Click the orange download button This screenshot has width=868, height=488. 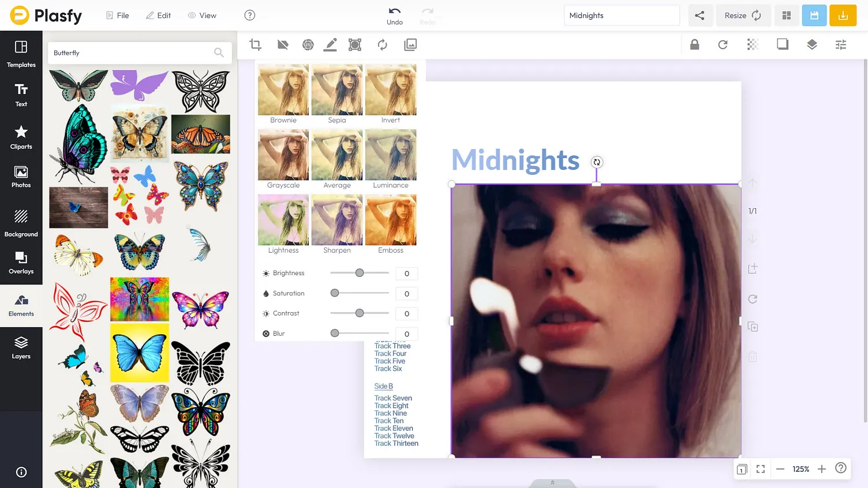coord(843,16)
